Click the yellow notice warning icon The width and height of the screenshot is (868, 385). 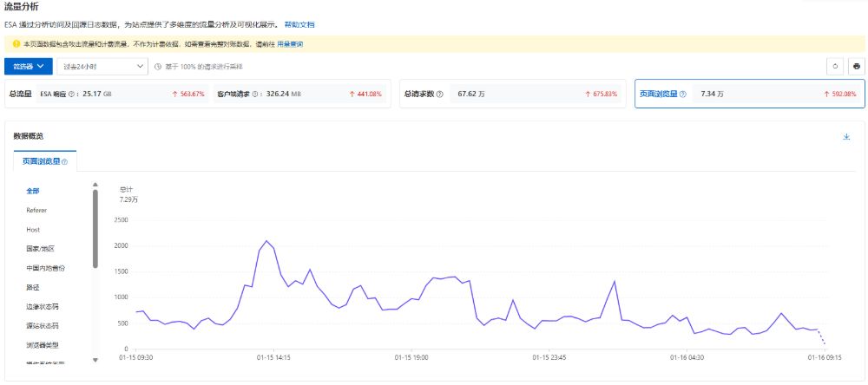[x=15, y=44]
